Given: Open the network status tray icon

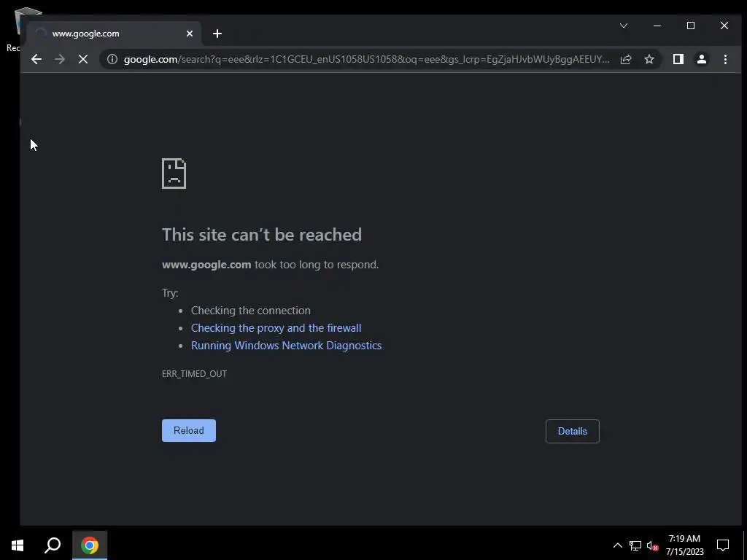Looking at the screenshot, I should point(635,545).
